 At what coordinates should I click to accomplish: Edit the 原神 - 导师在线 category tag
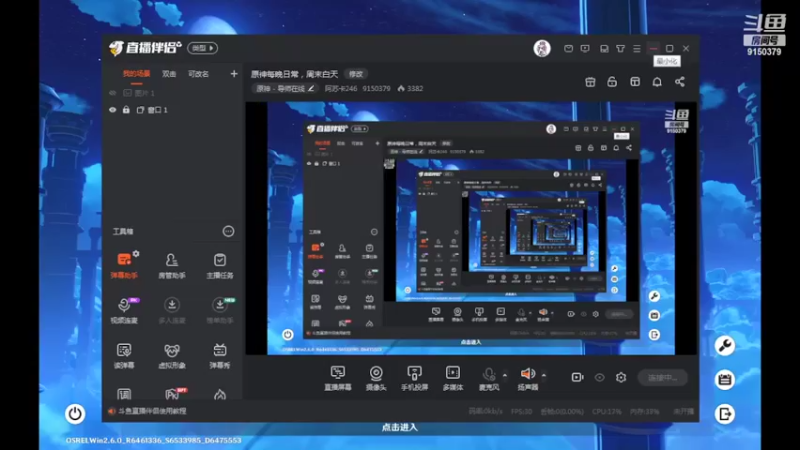(x=285, y=88)
